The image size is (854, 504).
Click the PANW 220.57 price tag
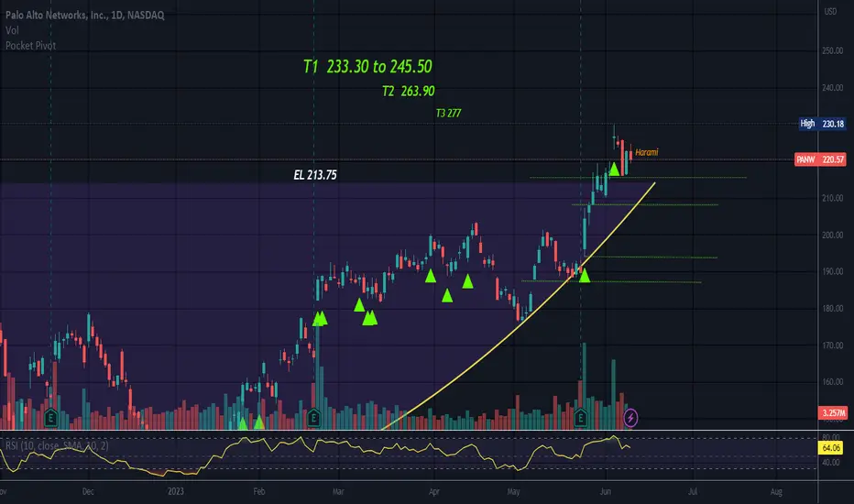(x=820, y=159)
